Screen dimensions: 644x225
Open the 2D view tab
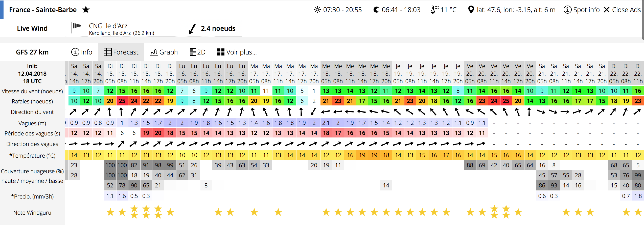point(198,52)
